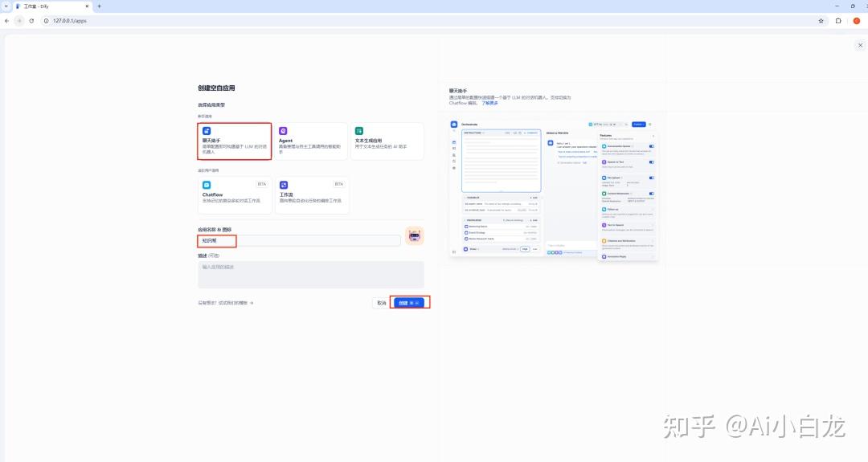Screen dimensions: 868x462
Task: Open the 试试我们的模板 templates link
Action: [226, 303]
